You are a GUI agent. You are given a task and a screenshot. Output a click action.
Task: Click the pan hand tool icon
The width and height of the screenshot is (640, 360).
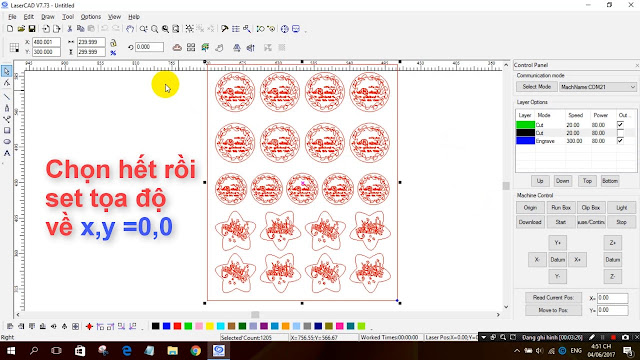(130, 29)
